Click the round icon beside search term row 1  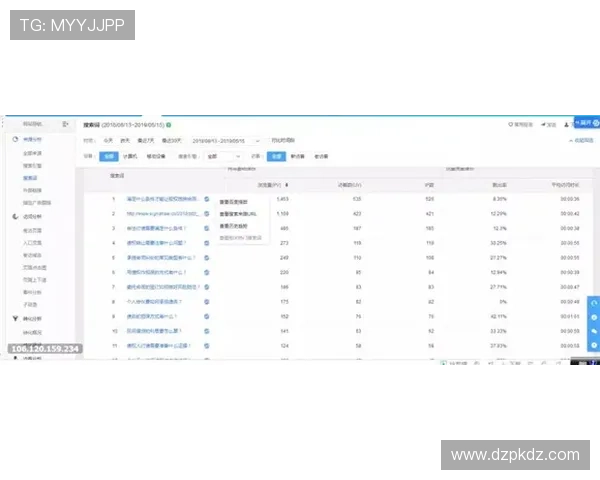(207, 199)
